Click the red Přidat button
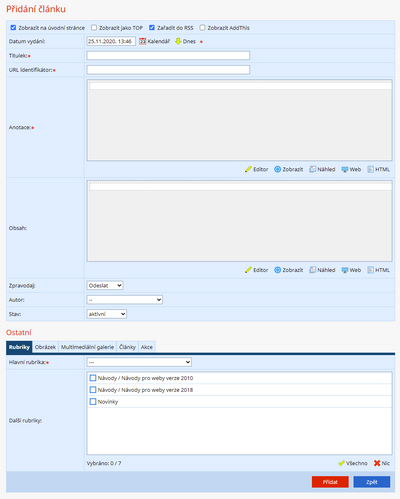The image size is (400, 499). [x=330, y=482]
